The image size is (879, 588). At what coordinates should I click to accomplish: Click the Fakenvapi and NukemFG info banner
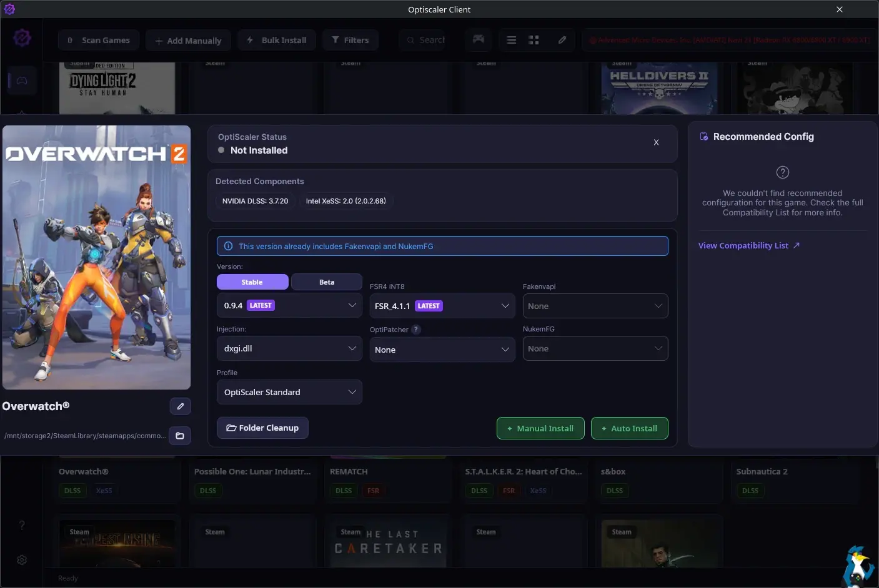click(442, 246)
